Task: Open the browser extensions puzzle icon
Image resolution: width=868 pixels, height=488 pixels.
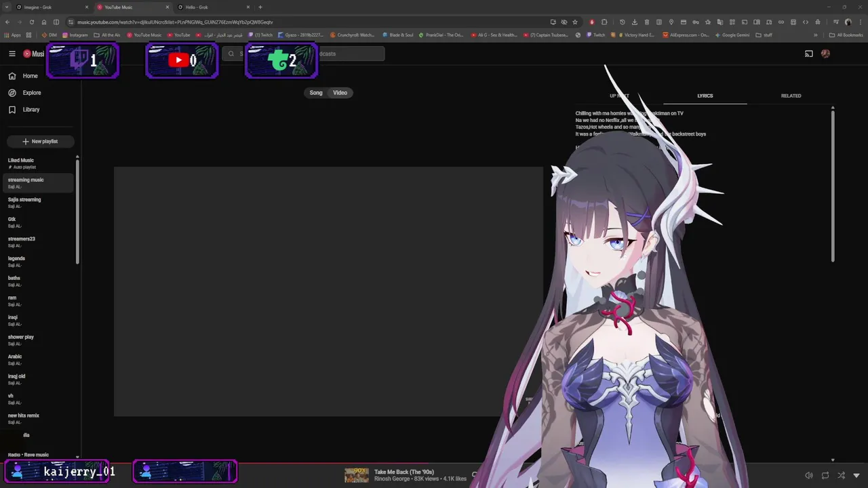Action: (x=604, y=22)
